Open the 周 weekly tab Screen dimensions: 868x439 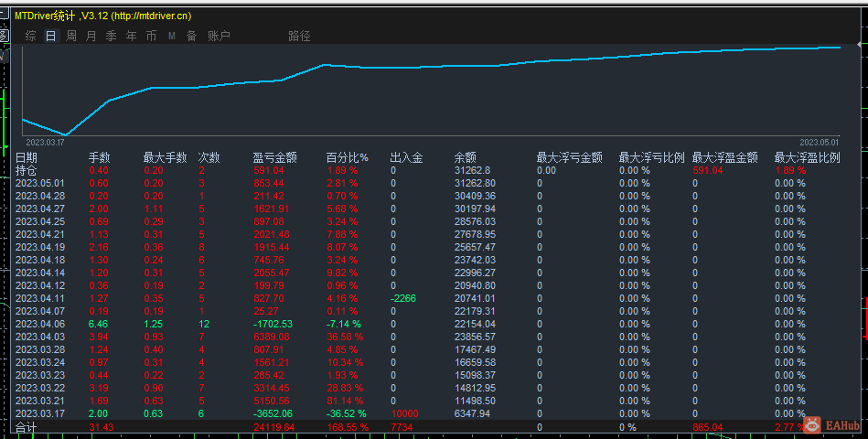tap(70, 36)
